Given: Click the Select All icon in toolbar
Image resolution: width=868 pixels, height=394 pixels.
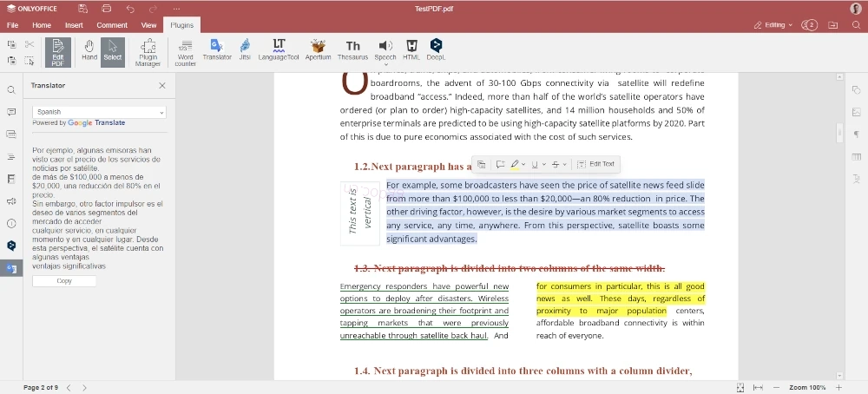Looking at the screenshot, I should coord(30,61).
